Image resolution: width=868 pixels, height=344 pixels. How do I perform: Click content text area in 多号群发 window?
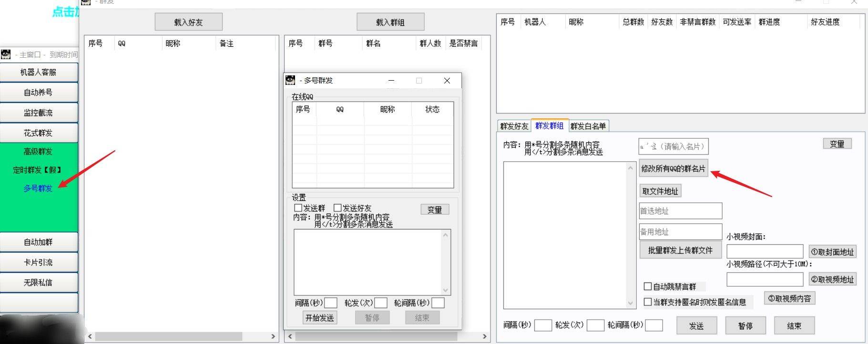click(x=368, y=262)
